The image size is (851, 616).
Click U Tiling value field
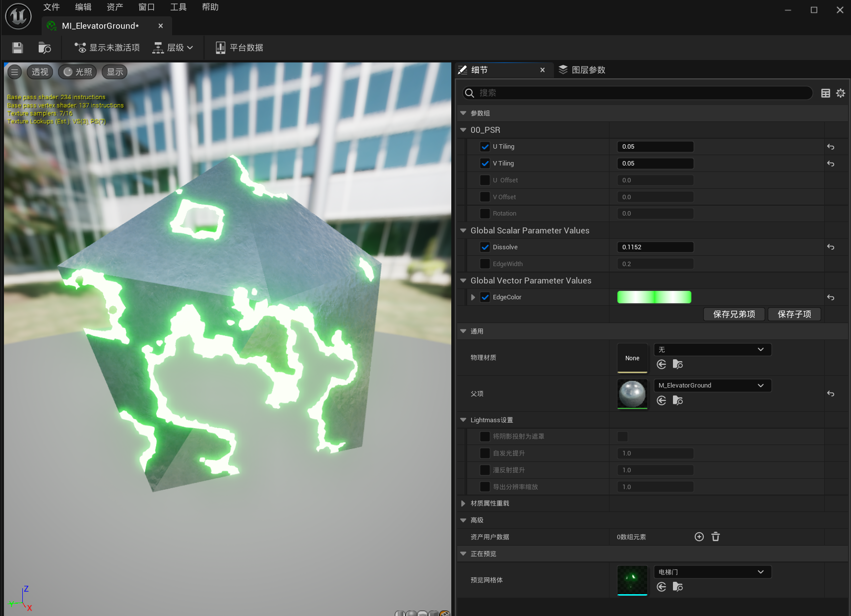pyautogui.click(x=655, y=147)
